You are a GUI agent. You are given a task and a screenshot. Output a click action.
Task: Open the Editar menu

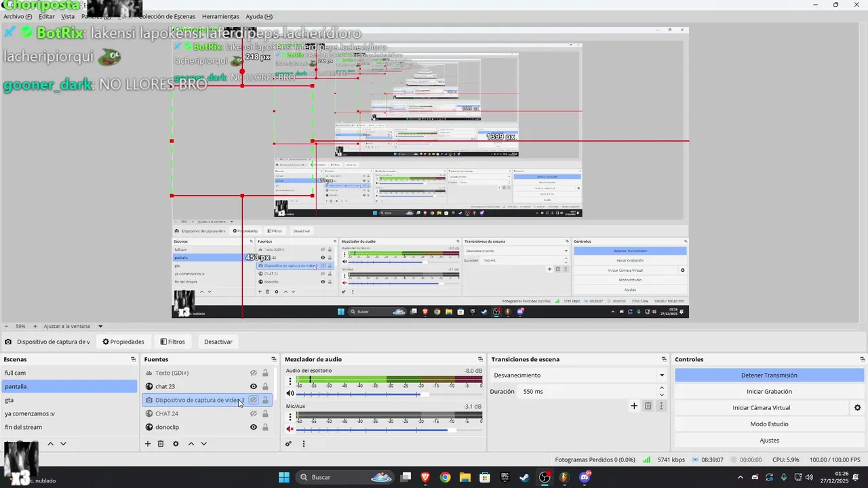point(47,16)
